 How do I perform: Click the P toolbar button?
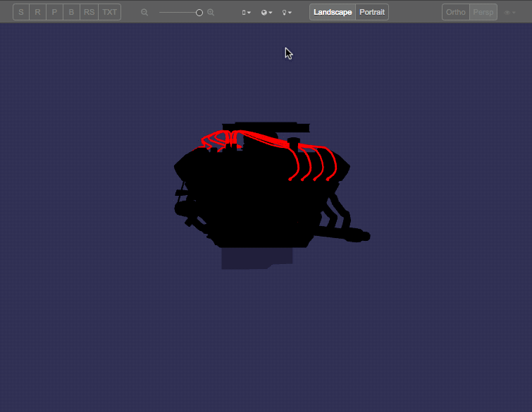click(54, 12)
